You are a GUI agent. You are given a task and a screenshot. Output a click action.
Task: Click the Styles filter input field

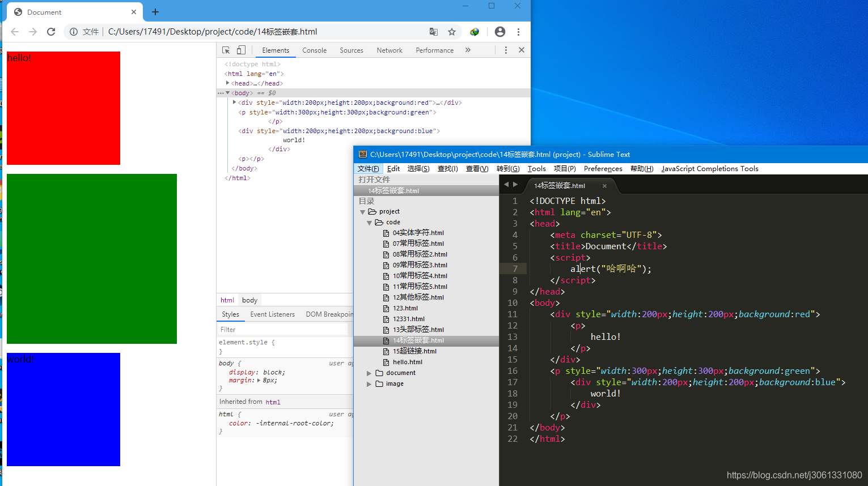click(x=283, y=329)
